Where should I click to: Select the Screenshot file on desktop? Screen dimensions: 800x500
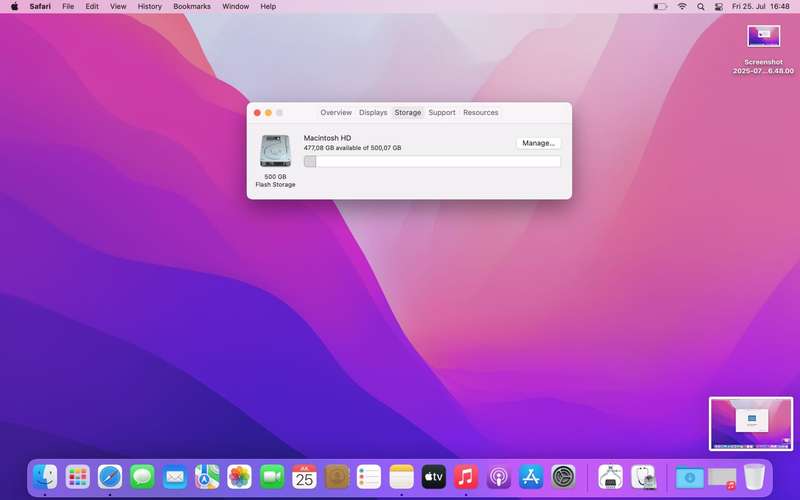pyautogui.click(x=763, y=50)
